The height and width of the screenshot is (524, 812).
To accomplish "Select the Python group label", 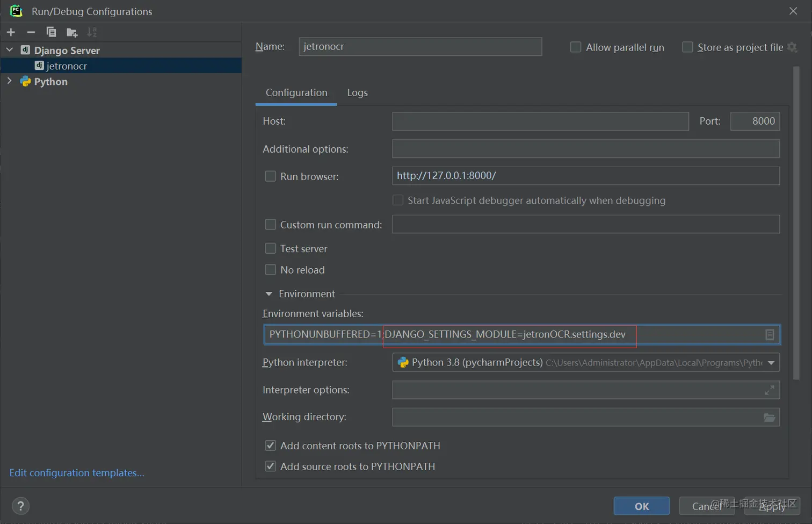I will click(x=51, y=81).
